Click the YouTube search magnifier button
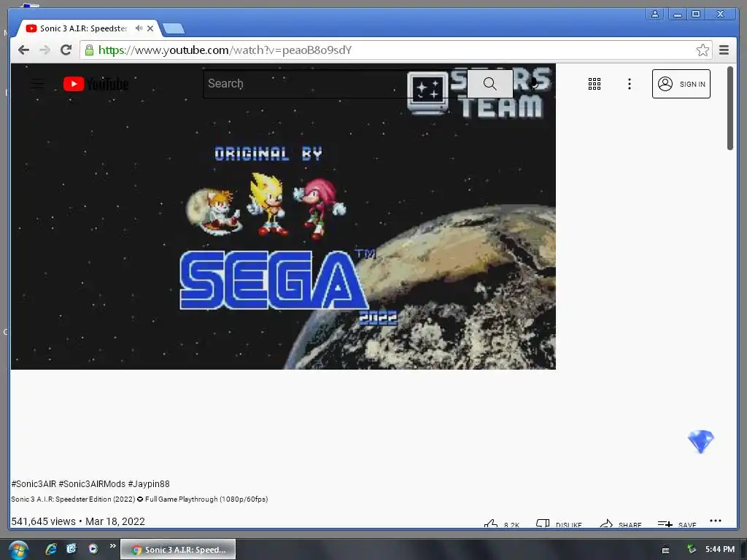Viewport: 747px width, 560px height. click(x=489, y=84)
